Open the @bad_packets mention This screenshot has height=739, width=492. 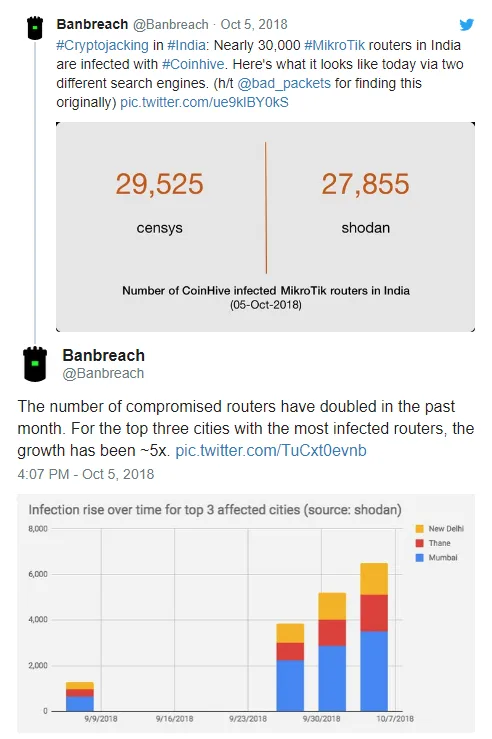point(284,83)
